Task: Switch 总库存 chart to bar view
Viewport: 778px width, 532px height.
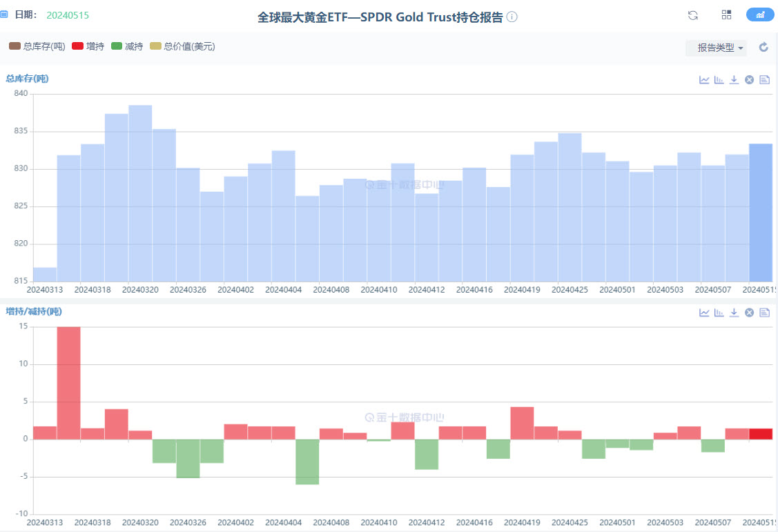Action: point(719,80)
